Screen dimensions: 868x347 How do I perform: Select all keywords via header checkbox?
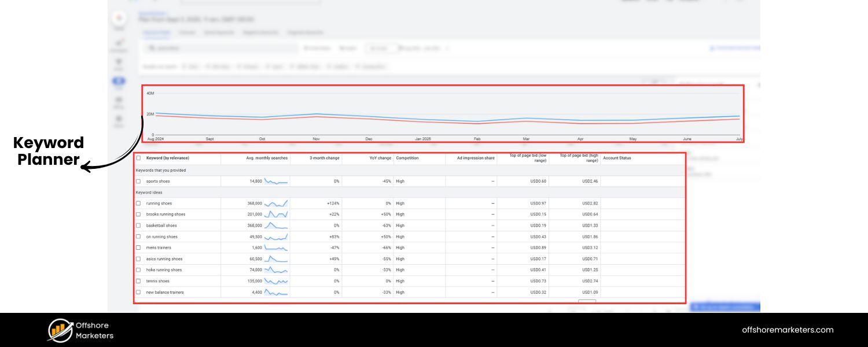[138, 157]
